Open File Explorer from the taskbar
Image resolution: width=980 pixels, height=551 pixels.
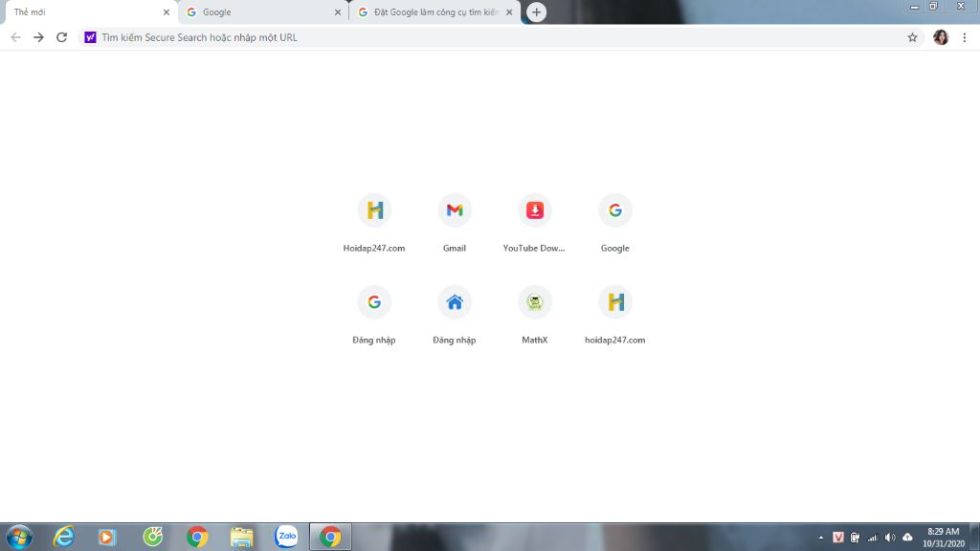241,537
